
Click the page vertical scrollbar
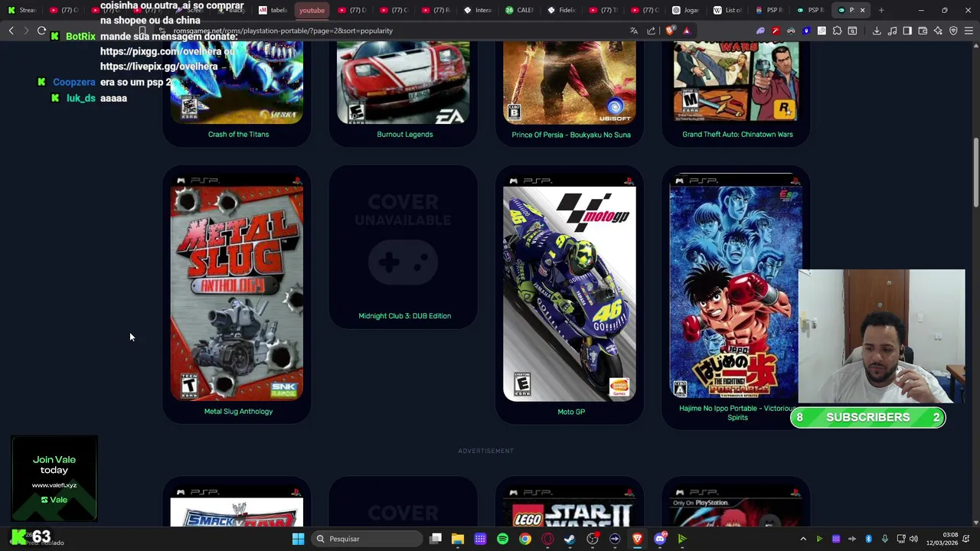975,173
